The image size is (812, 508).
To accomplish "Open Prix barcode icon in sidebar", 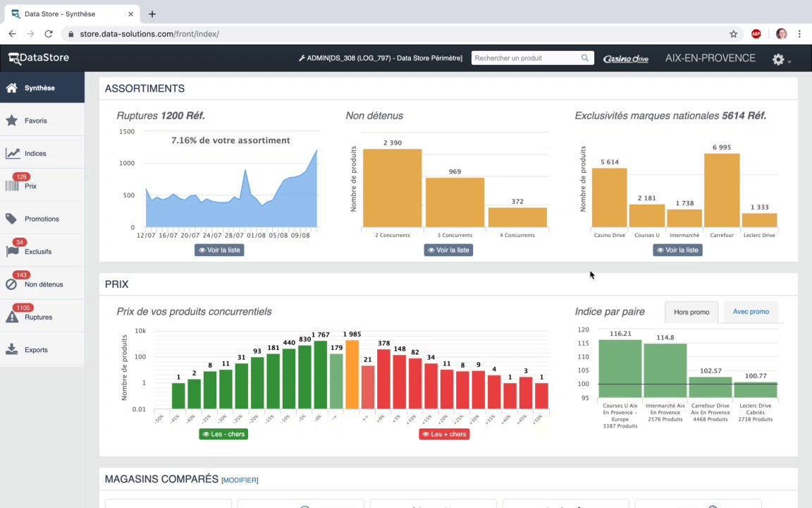I will pyautogui.click(x=12, y=186).
